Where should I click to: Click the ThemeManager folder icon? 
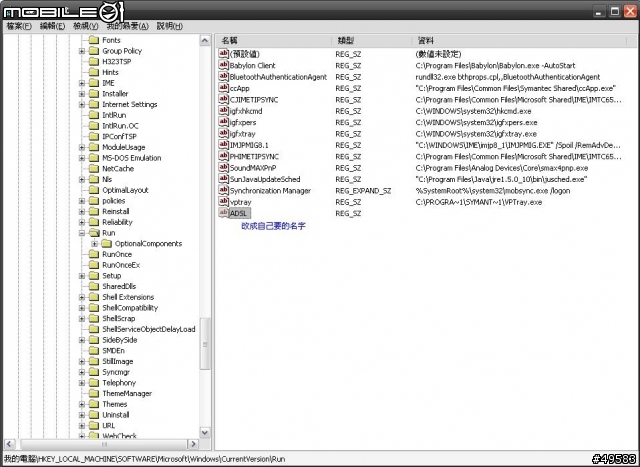(x=94, y=393)
